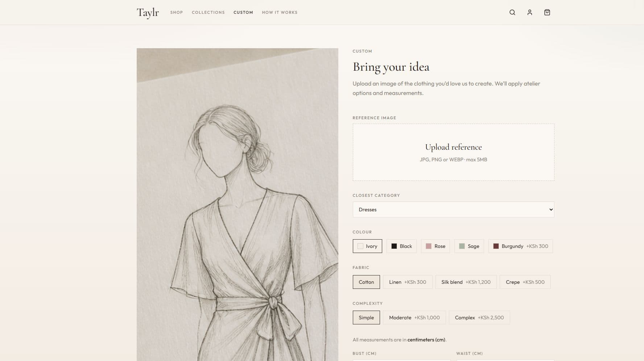
Task: Click the "Bring your idea" heading
Action: click(x=391, y=67)
